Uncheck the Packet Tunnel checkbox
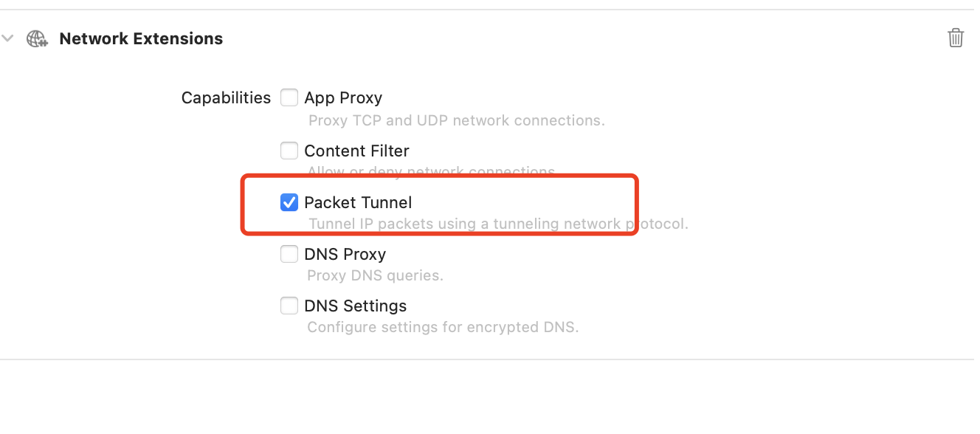Screen dimensions: 980x434 coord(289,202)
